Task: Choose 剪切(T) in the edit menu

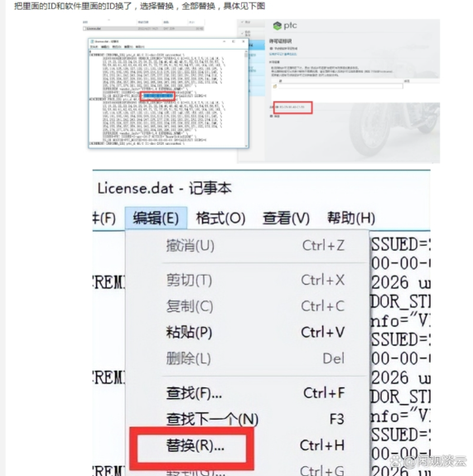Action: point(248,280)
